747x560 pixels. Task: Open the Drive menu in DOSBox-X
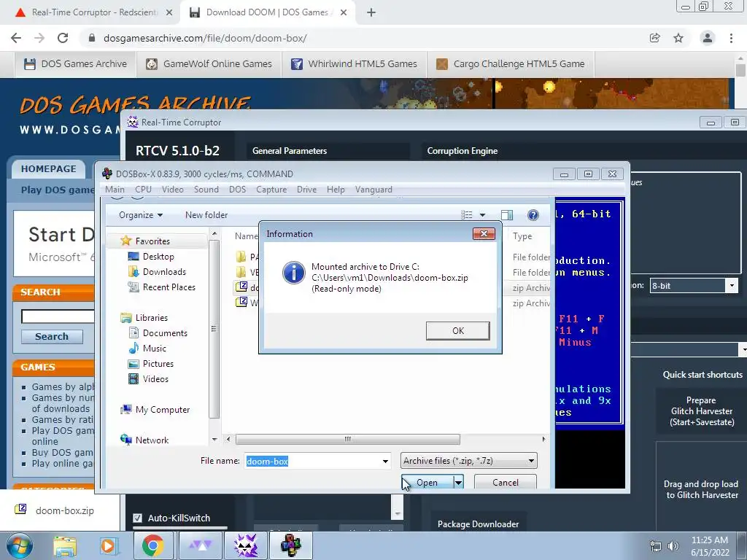tap(307, 189)
